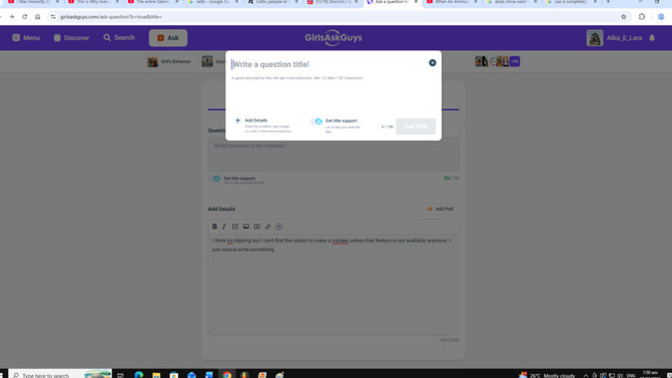Click the Chrome icon on the taskbar
The height and width of the screenshot is (378, 672).
[227, 375]
